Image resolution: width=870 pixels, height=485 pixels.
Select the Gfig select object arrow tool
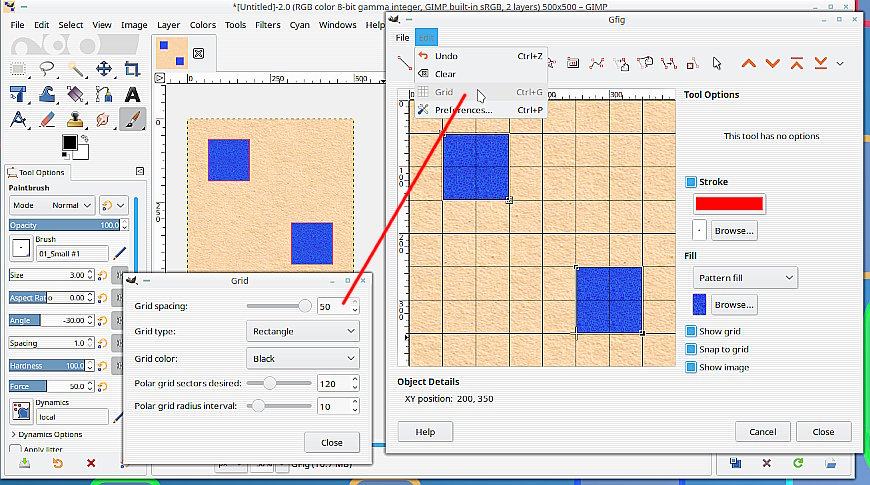[x=717, y=63]
